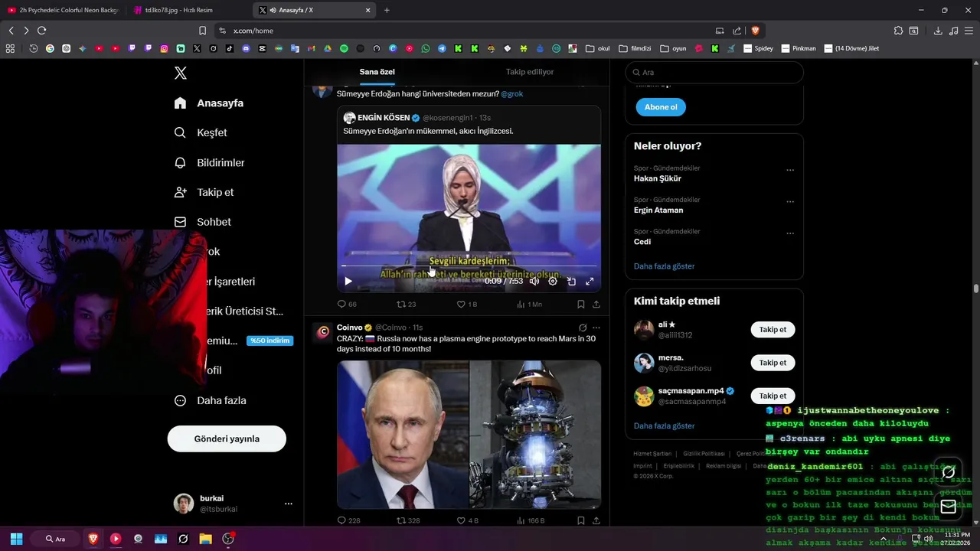The width and height of the screenshot is (980, 551).
Task: Repost the Coinvo post with 328 reposts
Action: click(408, 520)
